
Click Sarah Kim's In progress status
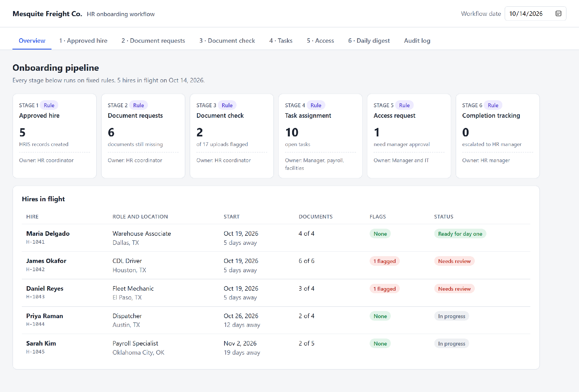[452, 344]
